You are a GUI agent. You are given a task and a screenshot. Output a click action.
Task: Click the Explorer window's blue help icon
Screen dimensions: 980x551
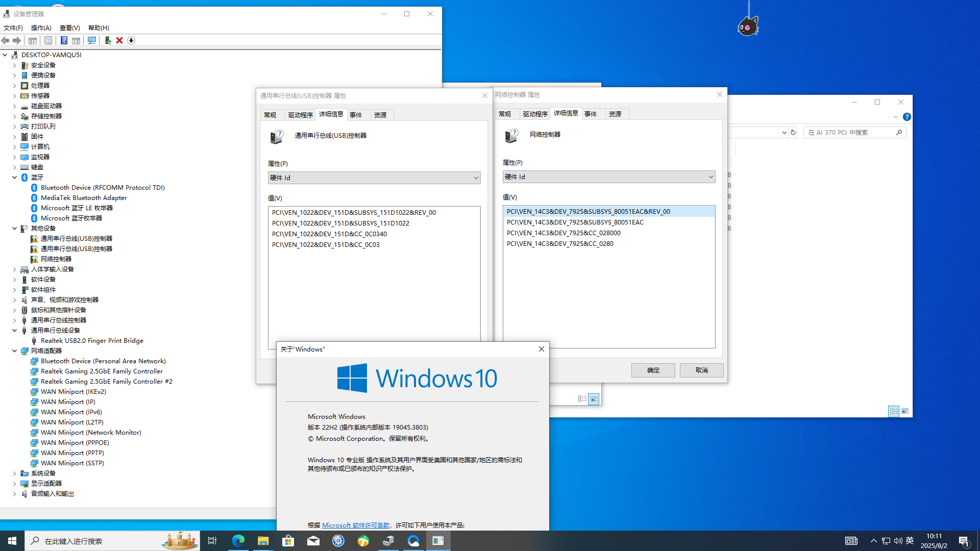(x=906, y=117)
